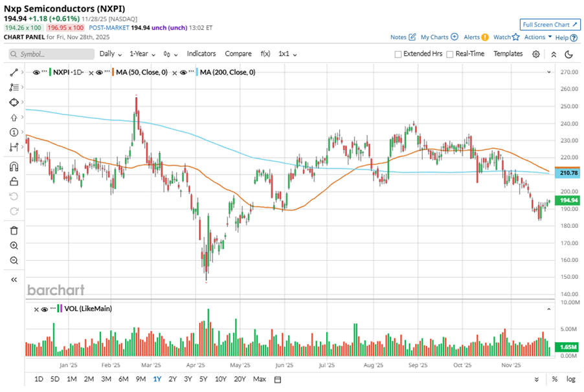The image size is (584, 392).
Task: Redo the chart action
Action: [14, 212]
